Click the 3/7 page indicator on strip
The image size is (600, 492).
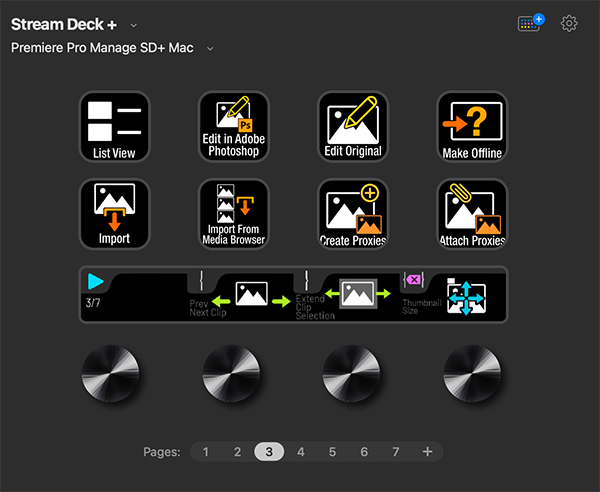click(93, 303)
